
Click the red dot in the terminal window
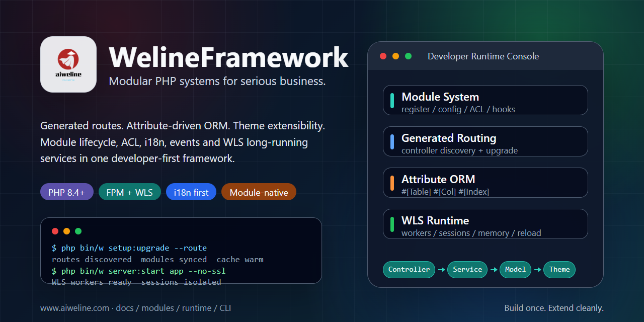pos(55,231)
